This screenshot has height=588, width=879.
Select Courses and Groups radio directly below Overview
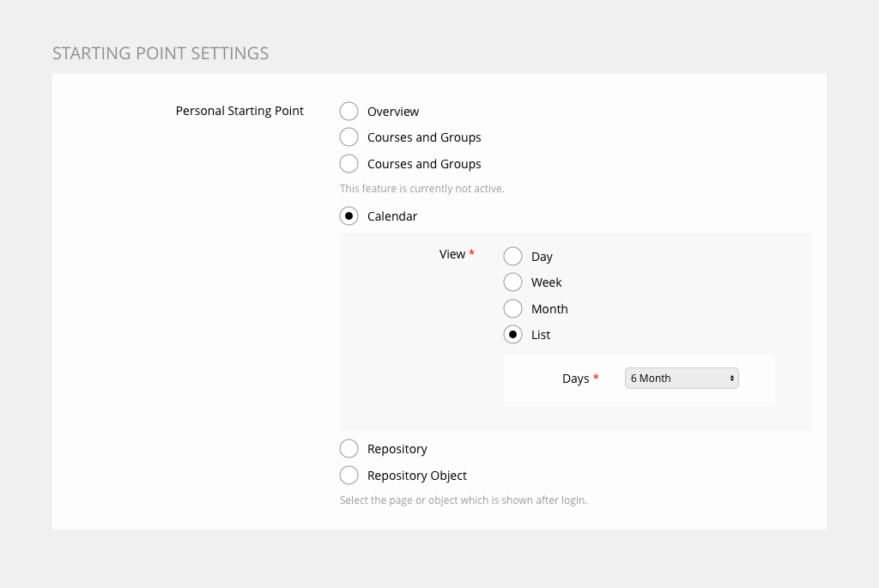(349, 137)
